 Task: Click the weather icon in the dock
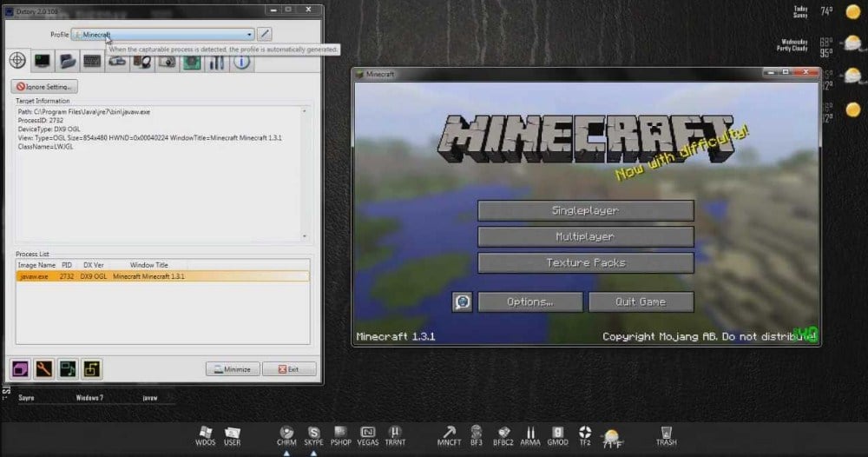(612, 438)
